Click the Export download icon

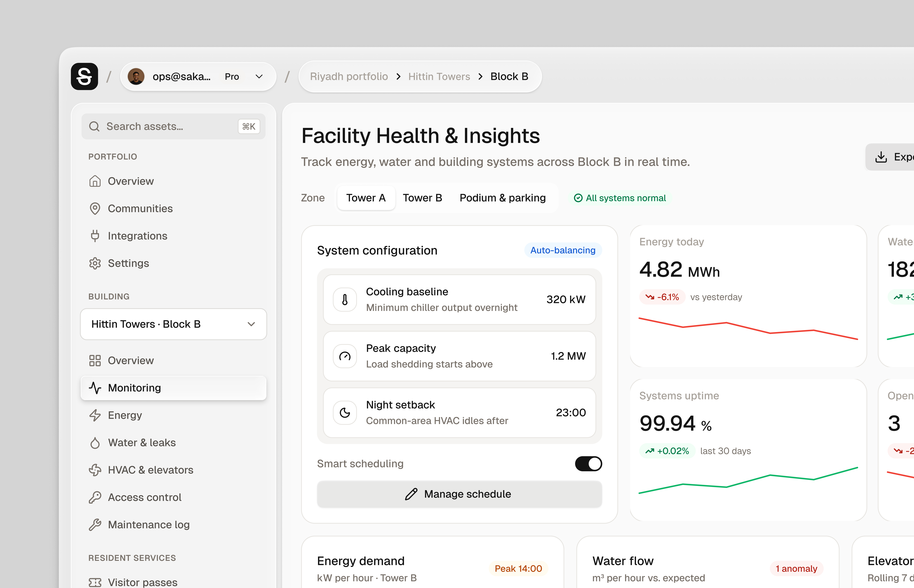coord(881,157)
